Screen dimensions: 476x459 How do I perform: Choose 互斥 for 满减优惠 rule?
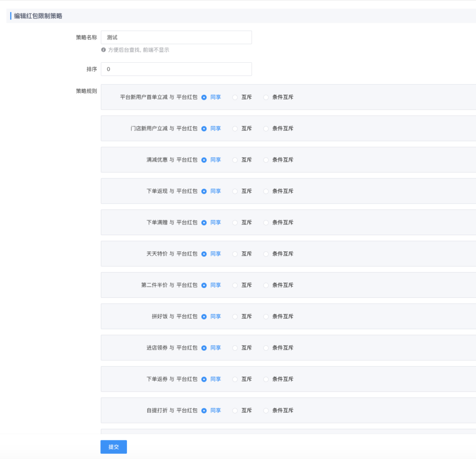[x=235, y=160]
